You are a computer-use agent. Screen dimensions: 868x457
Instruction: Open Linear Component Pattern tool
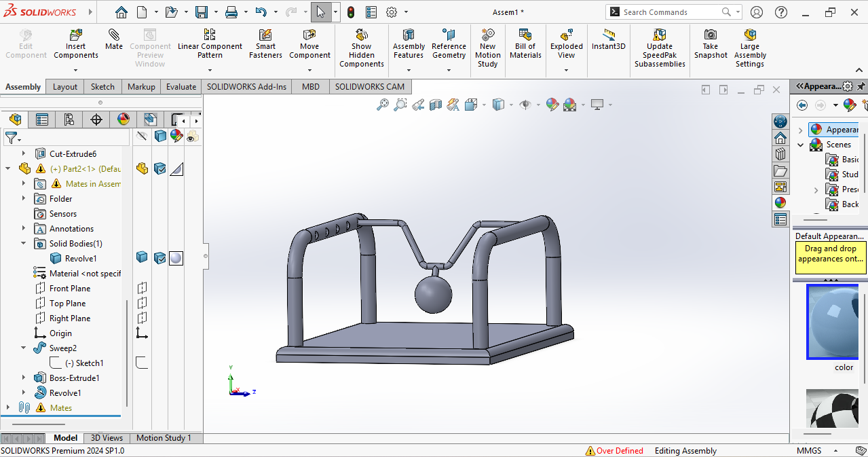210,43
